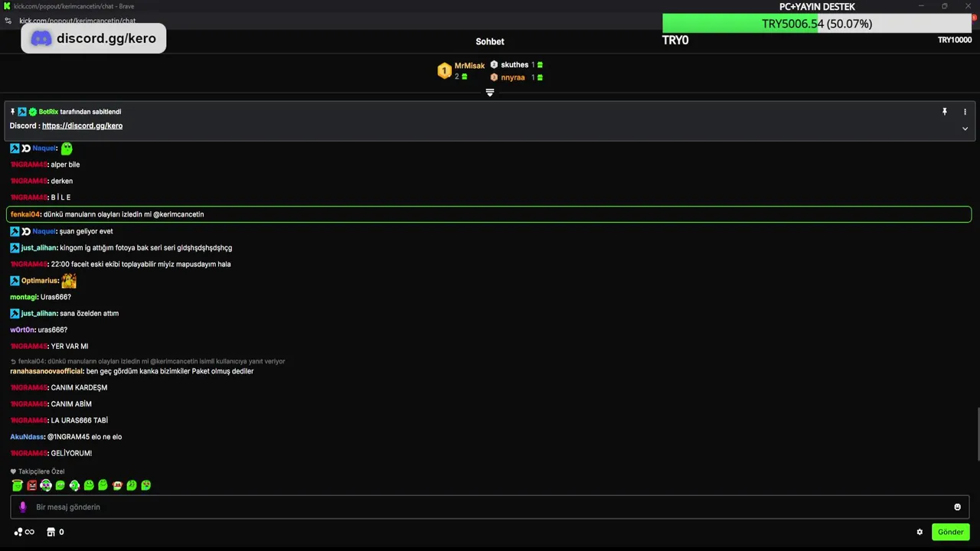Click the rank 1 gold badge beside MrMisak
Image resolution: width=980 pixels, height=551 pixels.
[x=444, y=71]
